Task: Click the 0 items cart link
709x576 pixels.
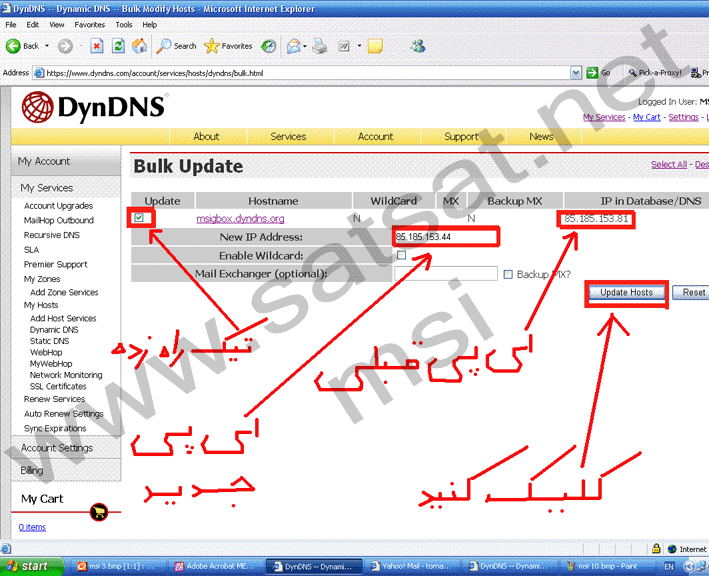Action: tap(32, 527)
